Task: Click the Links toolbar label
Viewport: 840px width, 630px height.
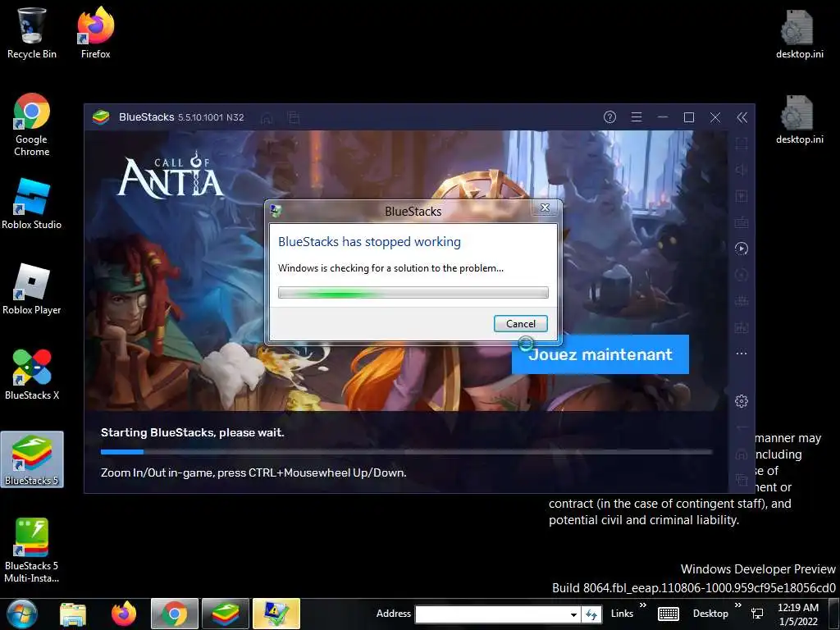Action: pos(622,614)
